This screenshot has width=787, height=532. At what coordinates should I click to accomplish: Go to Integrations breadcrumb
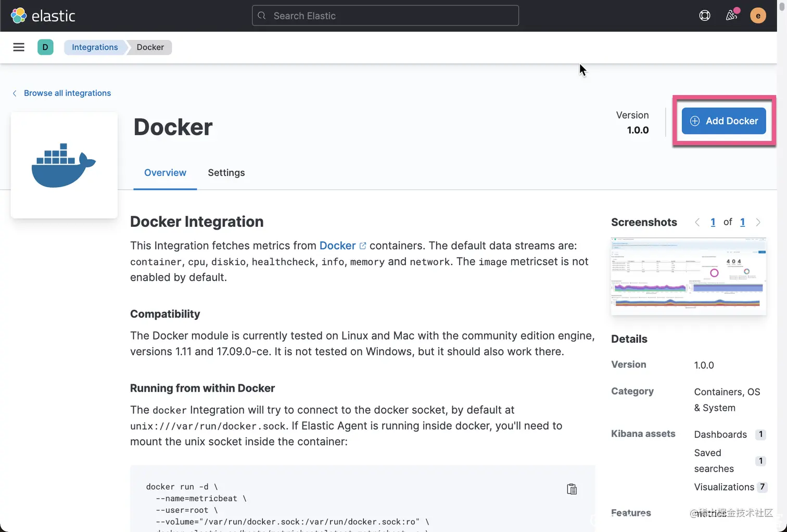click(95, 47)
